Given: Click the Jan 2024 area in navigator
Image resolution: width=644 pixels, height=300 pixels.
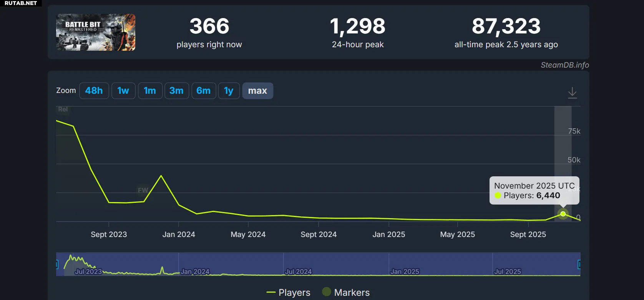Looking at the screenshot, I should [195, 271].
